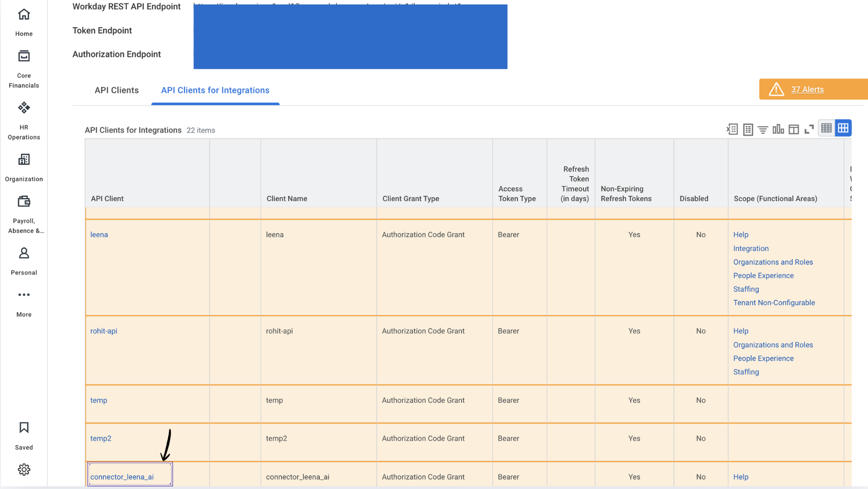Switch to compact grid view

826,128
